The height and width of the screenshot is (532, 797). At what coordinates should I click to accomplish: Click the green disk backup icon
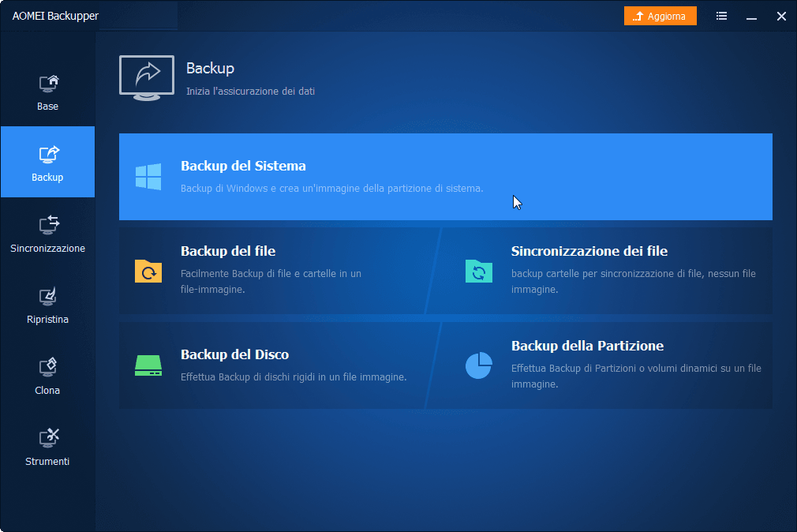(148, 365)
